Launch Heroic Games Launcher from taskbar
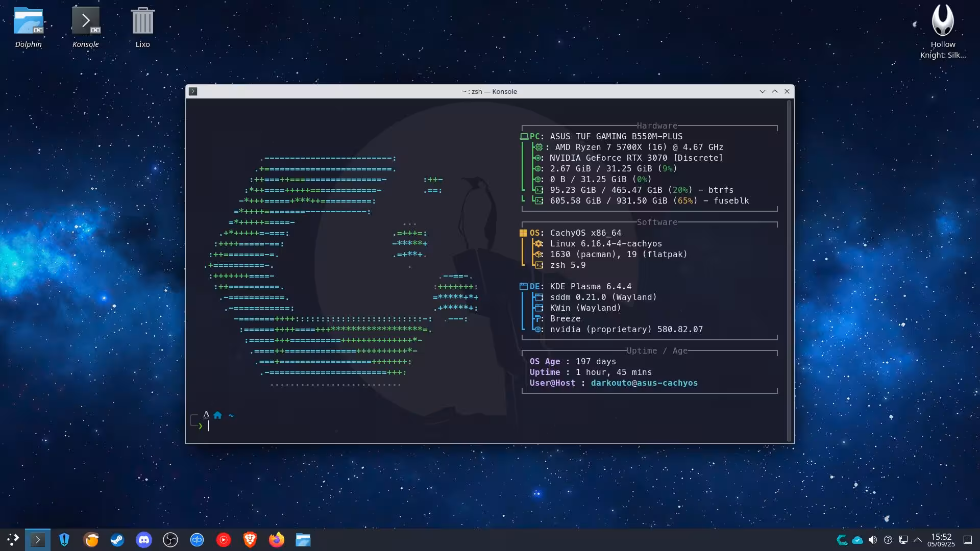The width and height of the screenshot is (980, 551). 64,540
